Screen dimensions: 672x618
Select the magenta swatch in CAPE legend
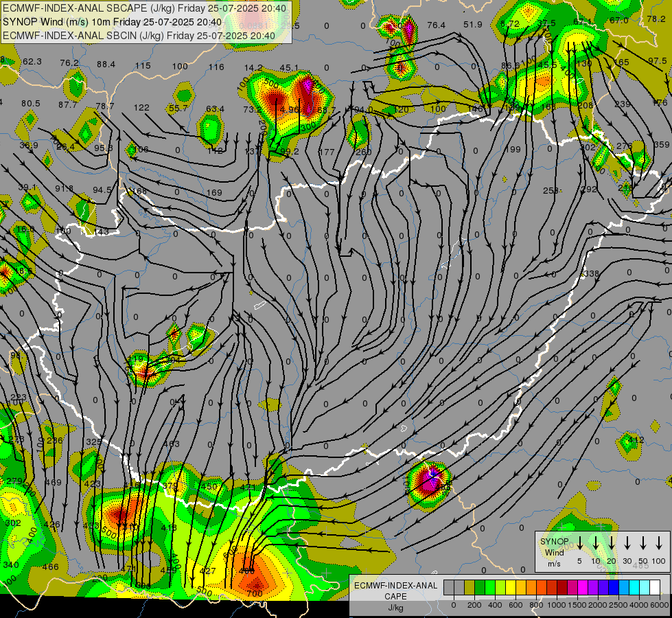(x=583, y=587)
